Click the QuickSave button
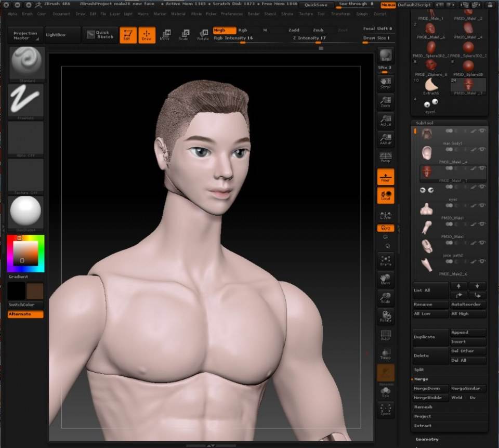499x448 pixels. (316, 5)
